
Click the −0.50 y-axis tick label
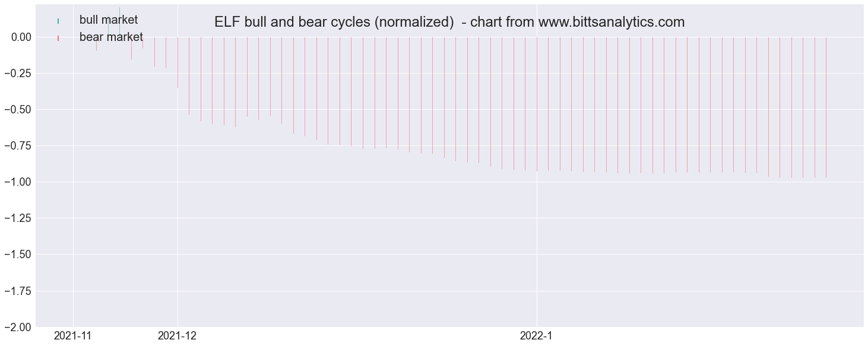coord(17,109)
